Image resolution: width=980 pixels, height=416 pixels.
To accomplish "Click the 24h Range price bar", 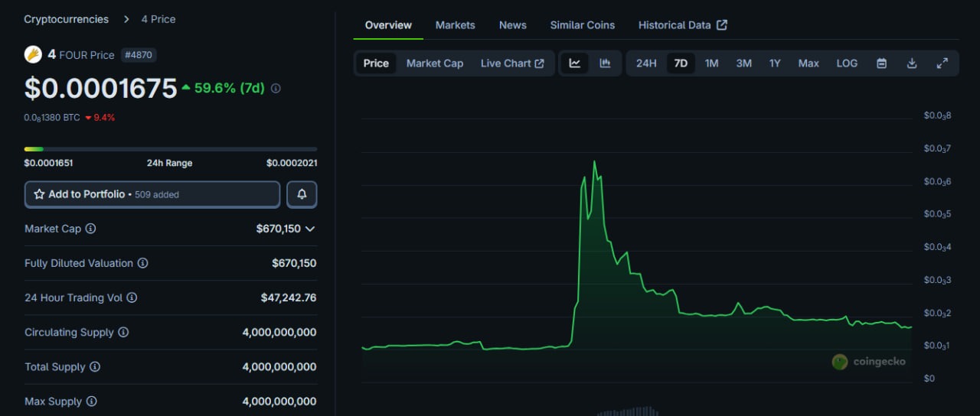I will (170, 149).
